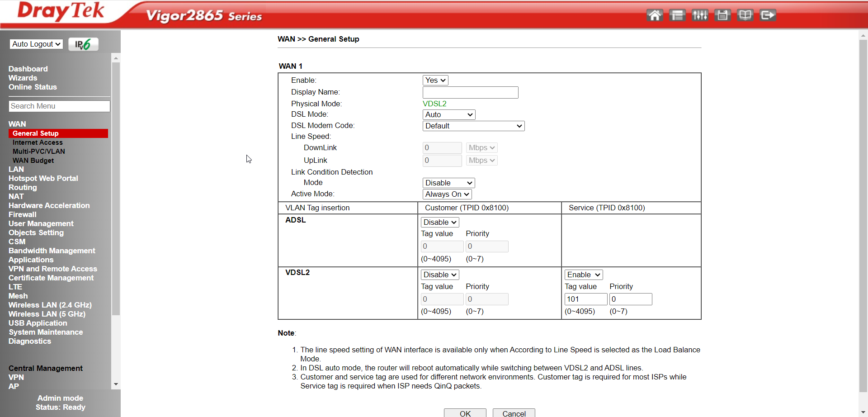Click the sliders settings icon in header
Image resolution: width=868 pixels, height=417 pixels.
[699, 15]
